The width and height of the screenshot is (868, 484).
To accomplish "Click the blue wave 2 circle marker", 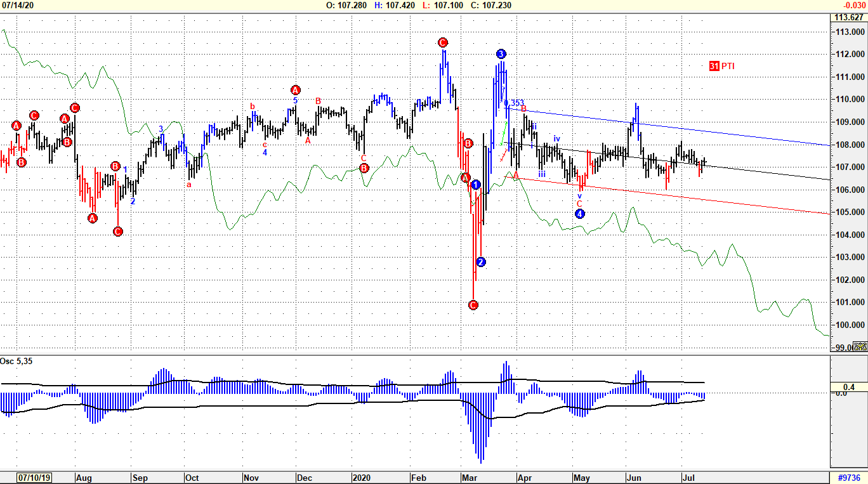I will (x=481, y=262).
